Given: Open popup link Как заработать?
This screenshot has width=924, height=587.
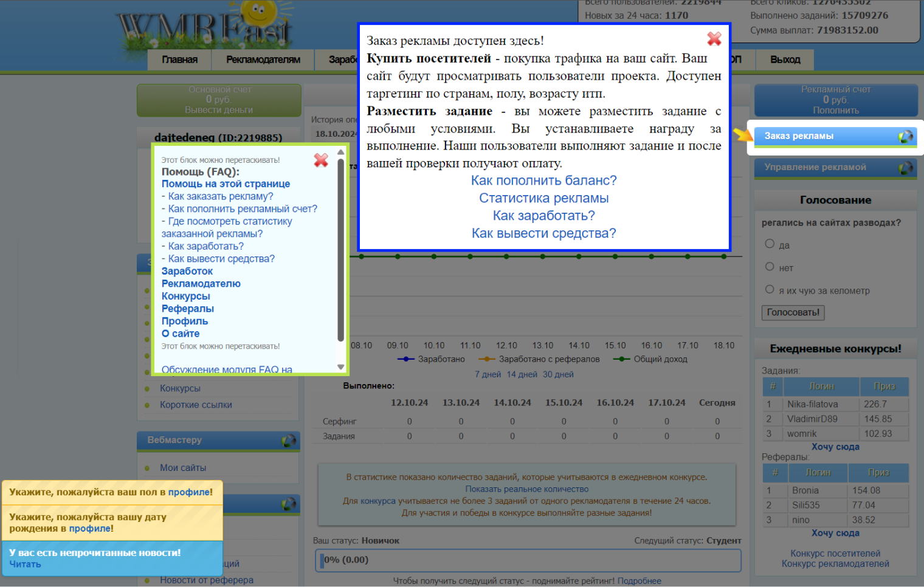Looking at the screenshot, I should (543, 216).
